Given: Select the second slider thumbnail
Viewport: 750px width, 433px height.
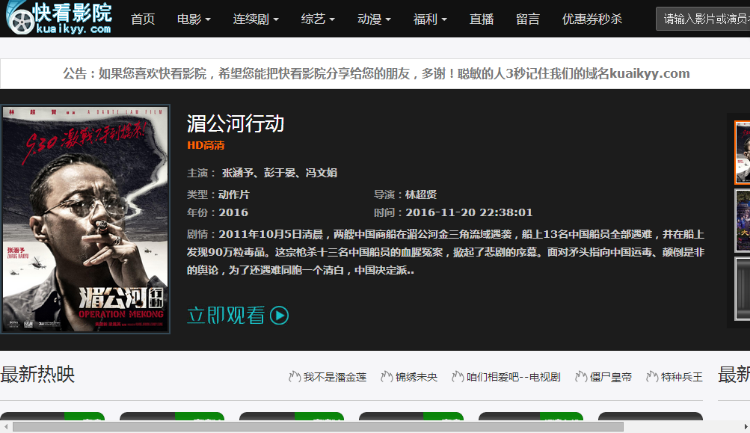Looking at the screenshot, I should [742, 221].
